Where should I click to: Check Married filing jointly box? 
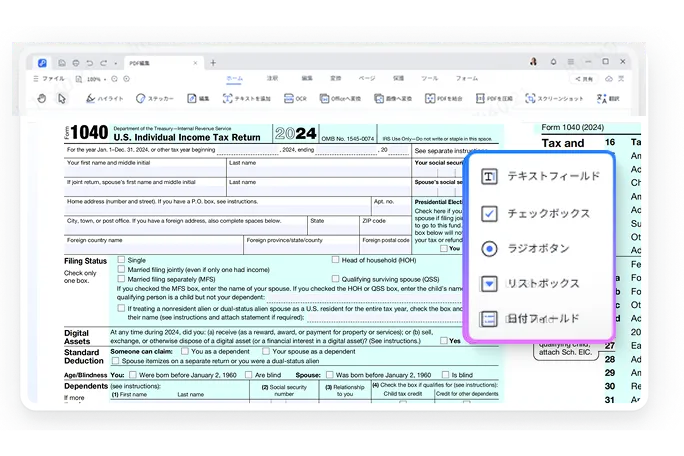121,269
